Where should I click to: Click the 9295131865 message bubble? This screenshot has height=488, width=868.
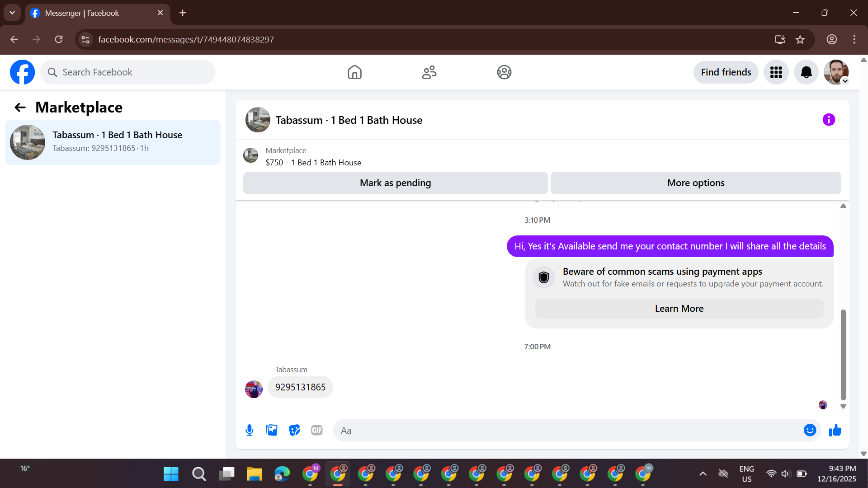click(300, 387)
